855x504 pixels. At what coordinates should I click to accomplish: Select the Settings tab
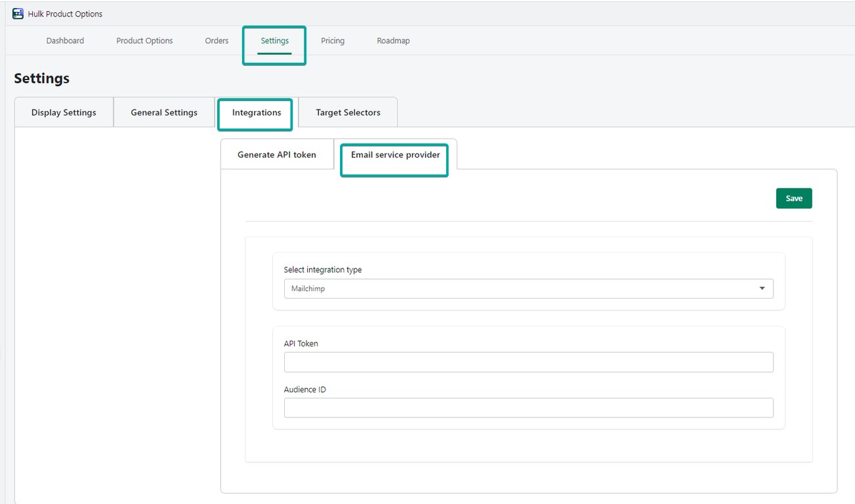(274, 41)
